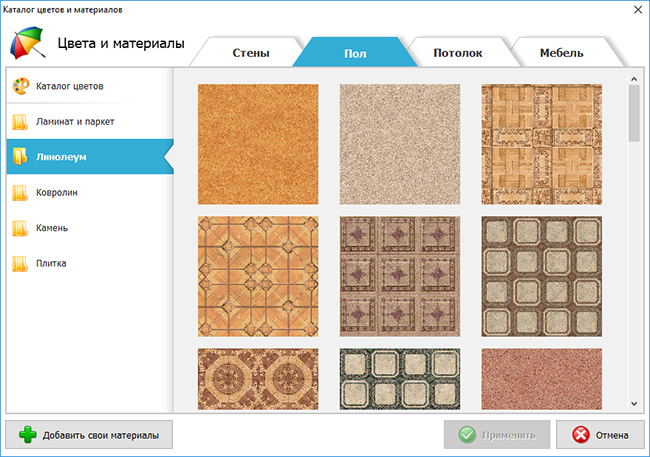The image size is (650, 457).
Task: Click the scrollbar up arrow
Action: 634,79
